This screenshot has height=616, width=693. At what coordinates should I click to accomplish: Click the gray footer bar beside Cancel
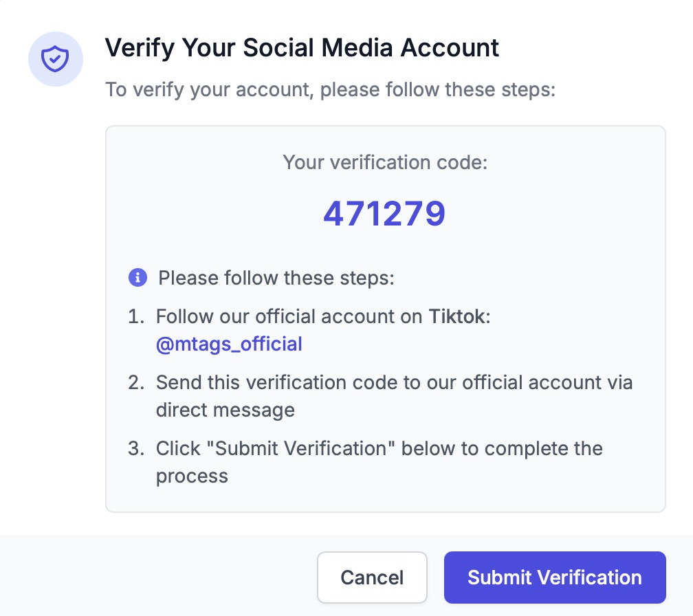click(x=158, y=575)
